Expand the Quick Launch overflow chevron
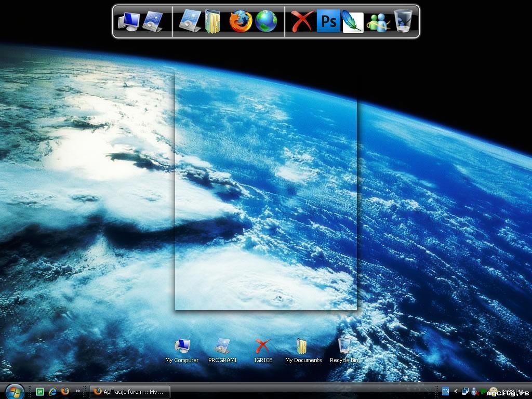Image resolution: width=532 pixels, height=399 pixels. point(78,391)
